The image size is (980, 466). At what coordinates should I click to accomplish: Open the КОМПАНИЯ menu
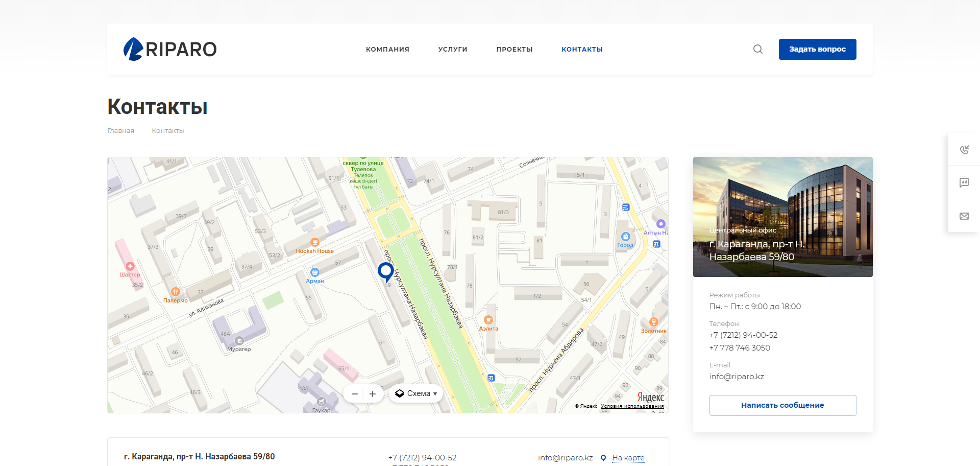click(387, 50)
